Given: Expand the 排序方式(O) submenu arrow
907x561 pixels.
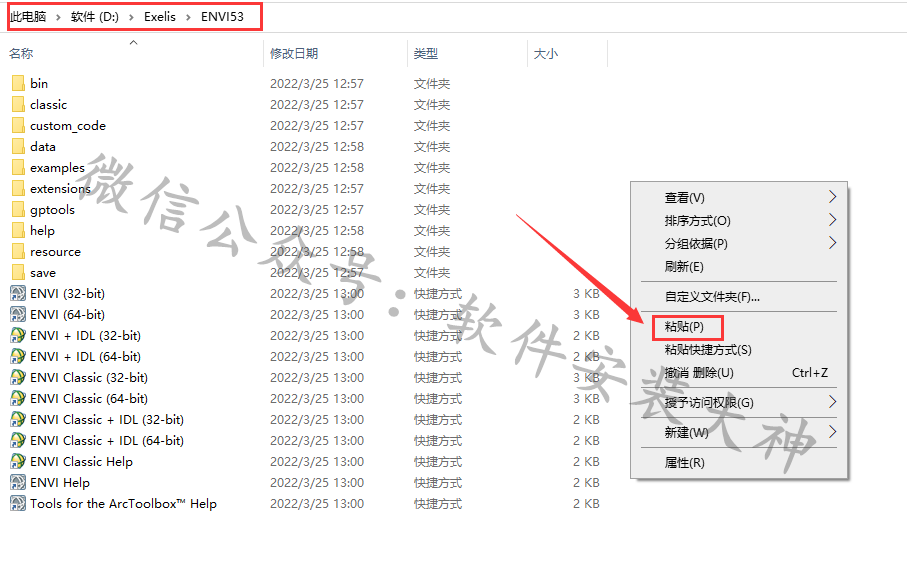Looking at the screenshot, I should click(x=832, y=220).
